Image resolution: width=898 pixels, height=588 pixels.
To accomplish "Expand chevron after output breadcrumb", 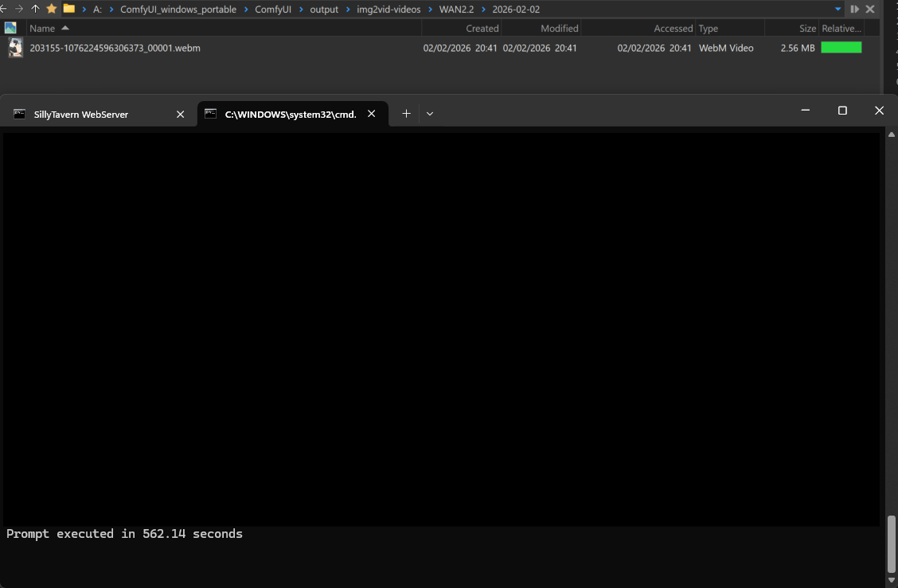I will tap(348, 10).
